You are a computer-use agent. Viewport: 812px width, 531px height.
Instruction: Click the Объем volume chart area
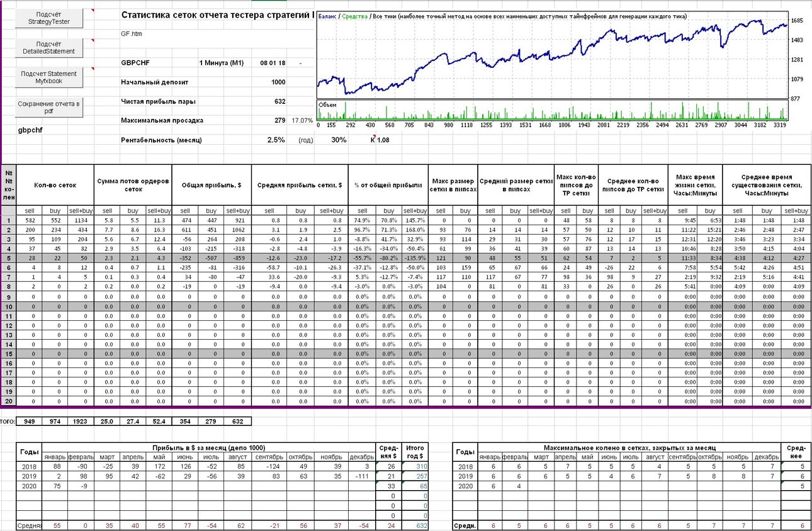(552, 110)
